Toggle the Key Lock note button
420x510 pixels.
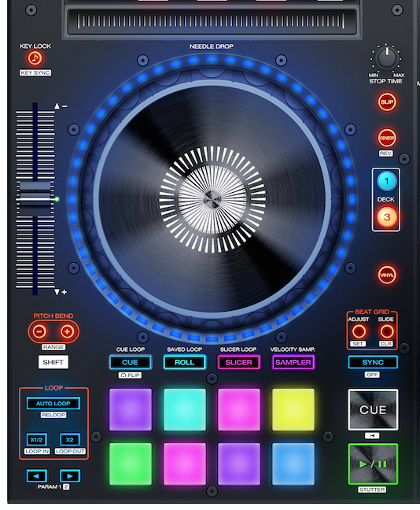coord(35,58)
